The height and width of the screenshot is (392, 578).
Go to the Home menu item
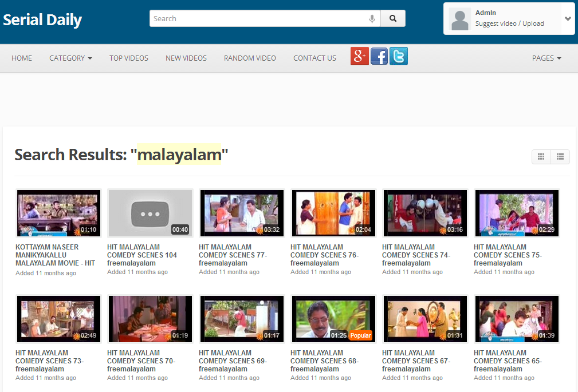click(22, 58)
